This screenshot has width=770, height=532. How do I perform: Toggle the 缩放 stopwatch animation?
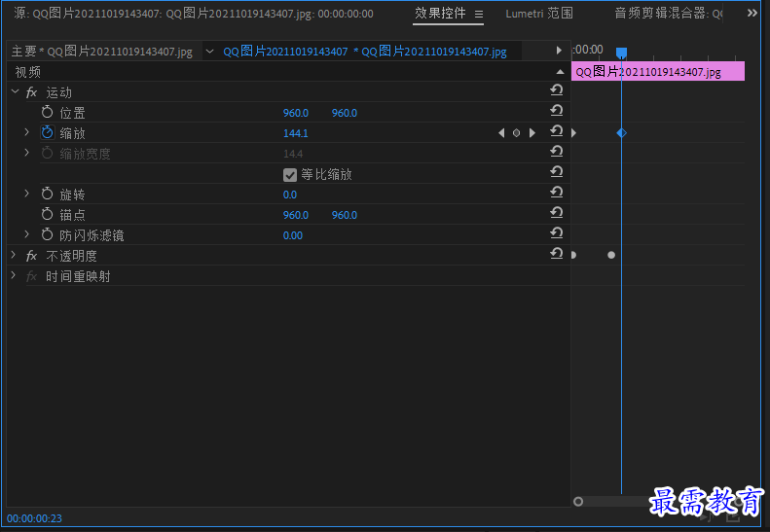(47, 132)
